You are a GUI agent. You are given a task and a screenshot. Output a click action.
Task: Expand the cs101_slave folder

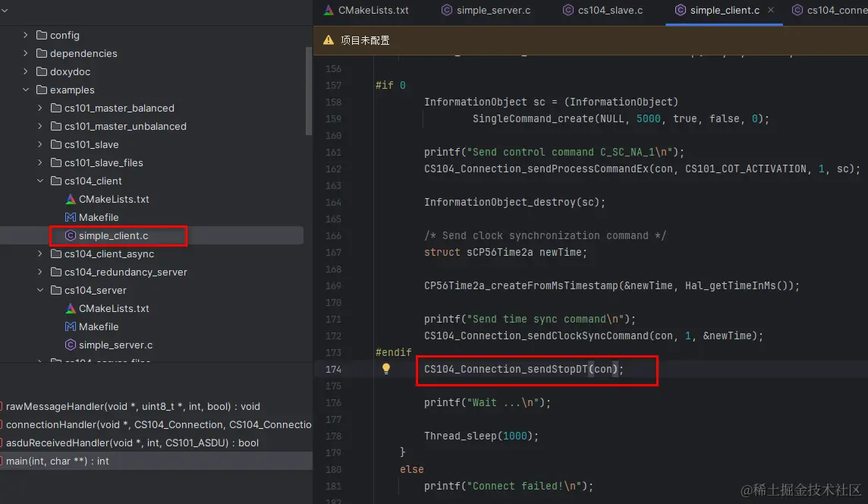coord(40,144)
